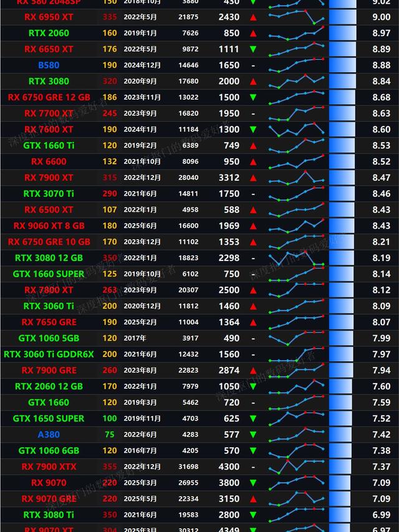Click the price trend chart for RX 7900 GRE
Image resolution: width=399 pixels, height=532 pixels.
tap(297, 370)
